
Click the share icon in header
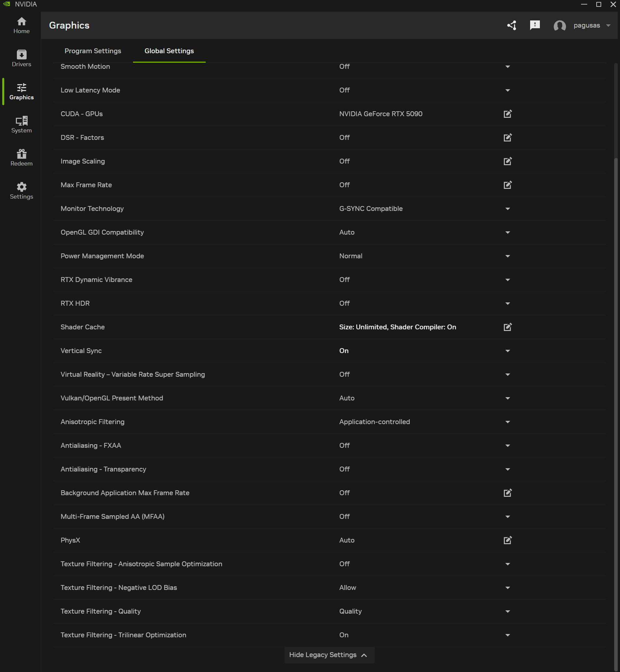(512, 26)
